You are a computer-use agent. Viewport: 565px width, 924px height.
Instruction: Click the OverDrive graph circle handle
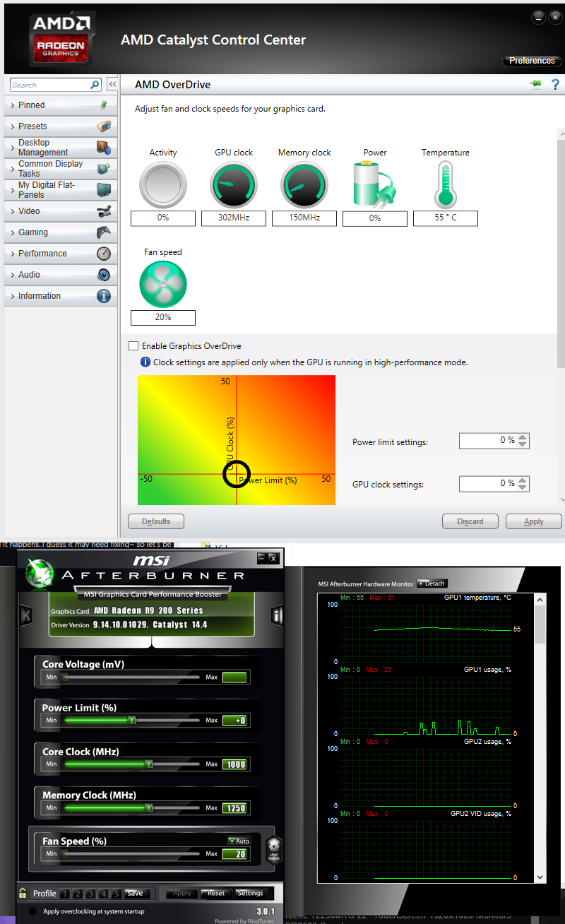236,474
